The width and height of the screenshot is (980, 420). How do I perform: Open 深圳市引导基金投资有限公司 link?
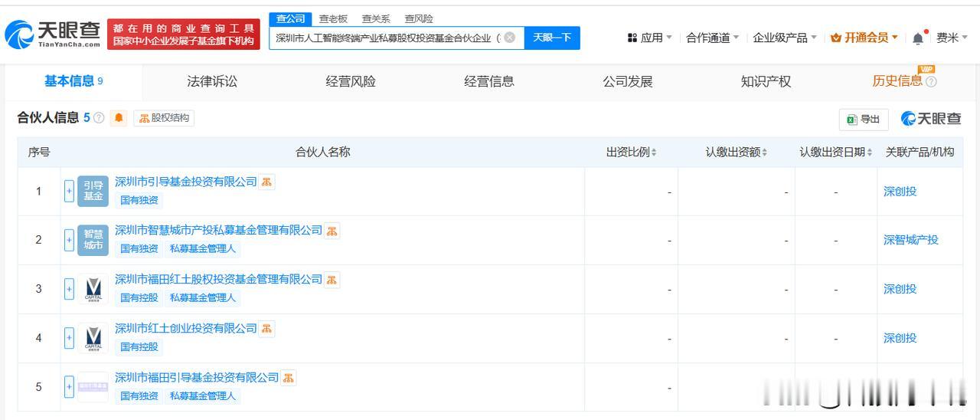[186, 182]
